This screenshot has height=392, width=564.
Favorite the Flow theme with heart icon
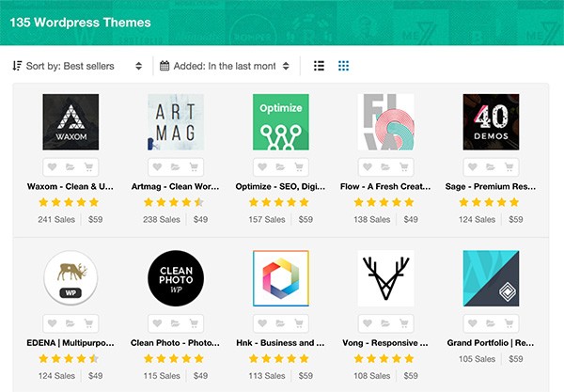click(x=368, y=167)
